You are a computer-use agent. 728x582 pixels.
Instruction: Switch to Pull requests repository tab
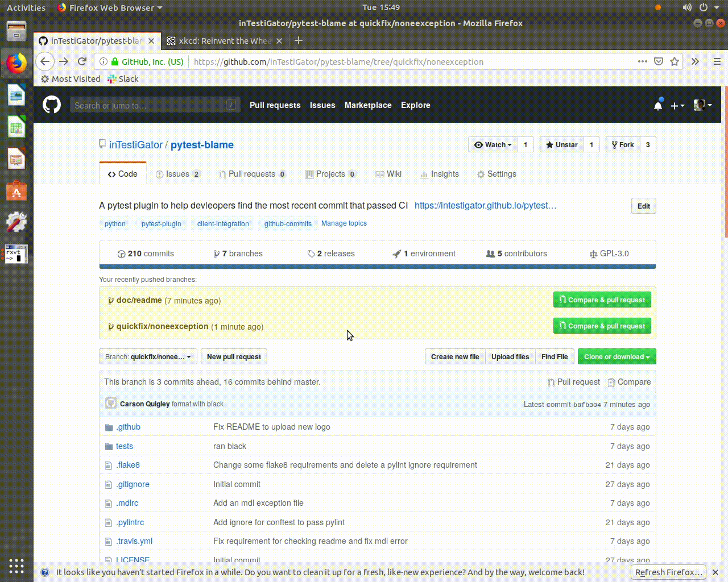point(253,174)
